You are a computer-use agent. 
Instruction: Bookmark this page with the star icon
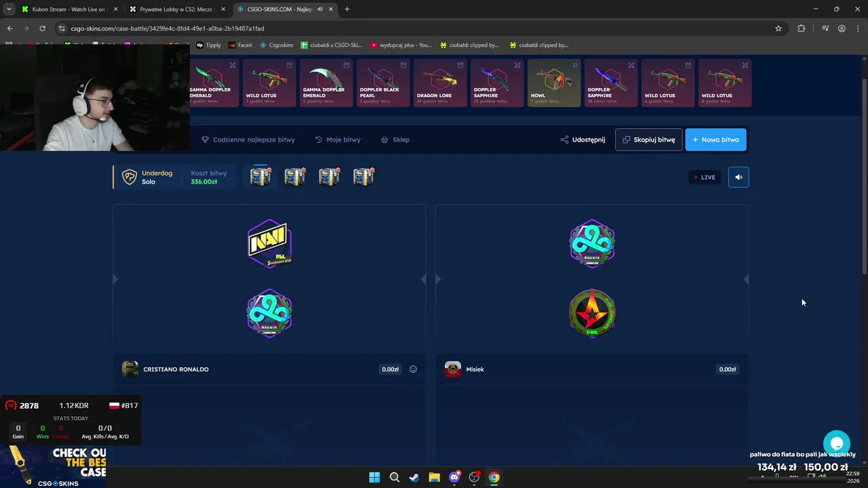click(778, 28)
